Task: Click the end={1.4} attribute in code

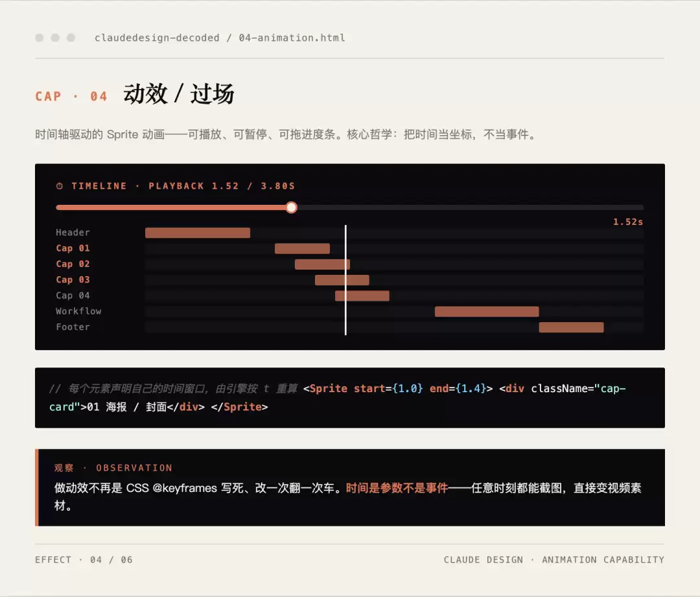Action: [x=458, y=388]
